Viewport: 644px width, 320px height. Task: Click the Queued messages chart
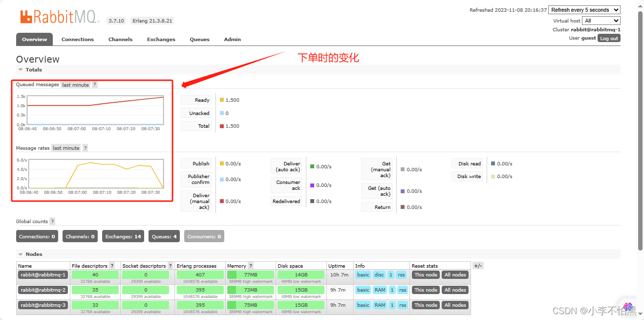tap(95, 110)
